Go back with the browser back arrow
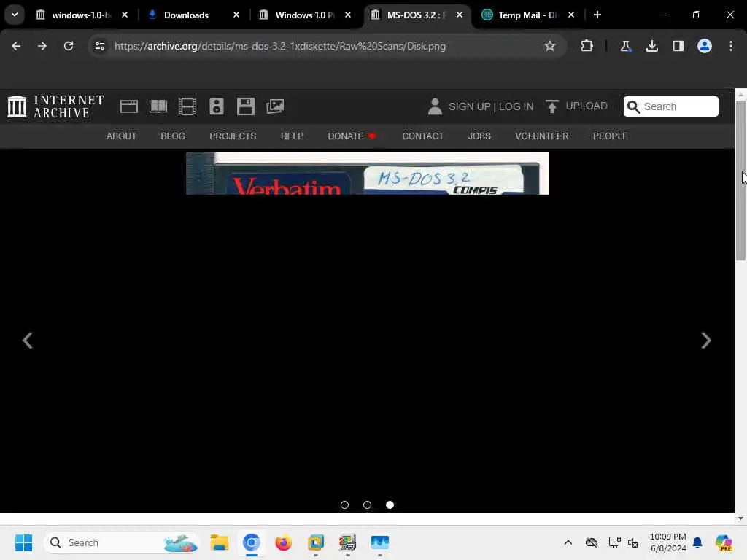This screenshot has height=560, width=747. click(16, 46)
